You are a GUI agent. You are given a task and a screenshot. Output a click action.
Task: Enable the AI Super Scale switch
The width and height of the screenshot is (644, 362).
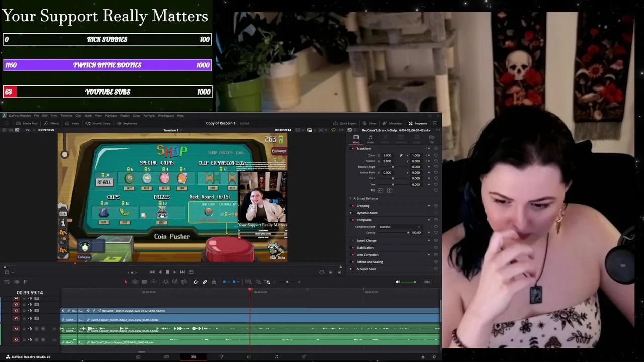click(352, 269)
